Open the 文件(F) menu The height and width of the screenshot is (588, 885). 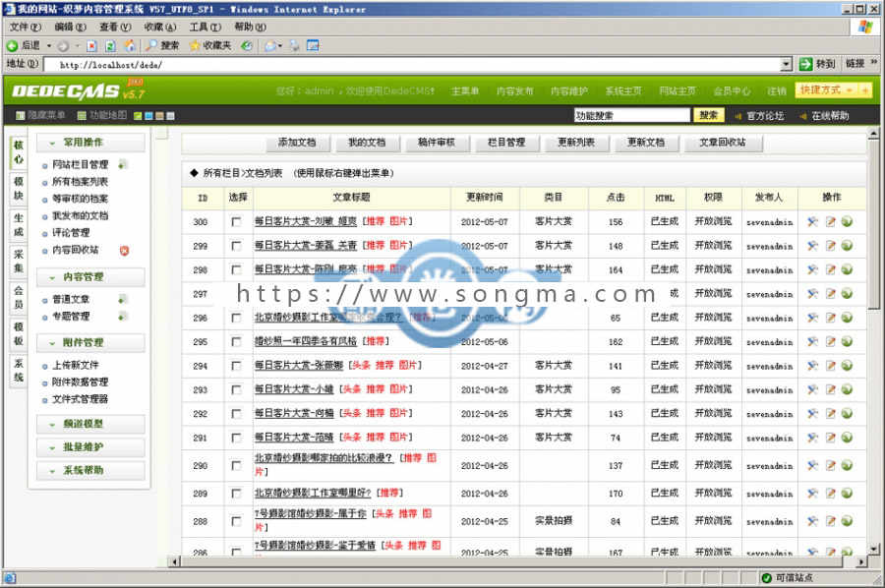point(25,27)
